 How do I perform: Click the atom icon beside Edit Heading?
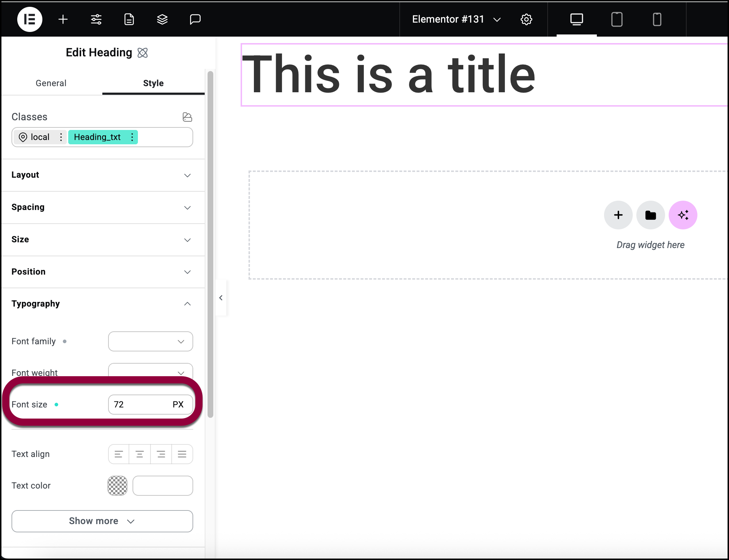(143, 53)
